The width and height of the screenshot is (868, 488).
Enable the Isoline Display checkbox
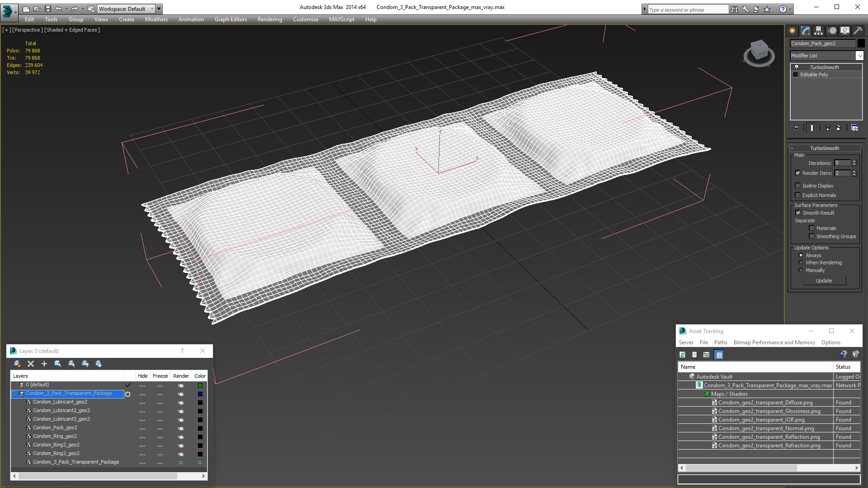click(798, 186)
